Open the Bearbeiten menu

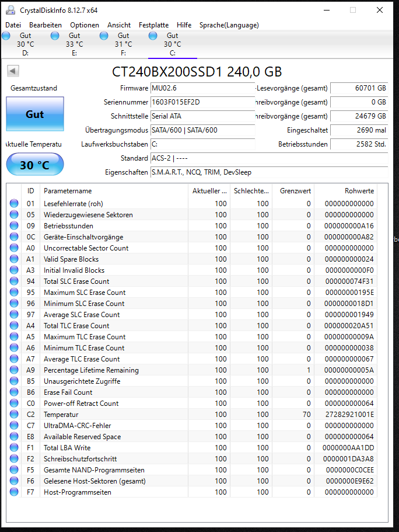tap(45, 25)
